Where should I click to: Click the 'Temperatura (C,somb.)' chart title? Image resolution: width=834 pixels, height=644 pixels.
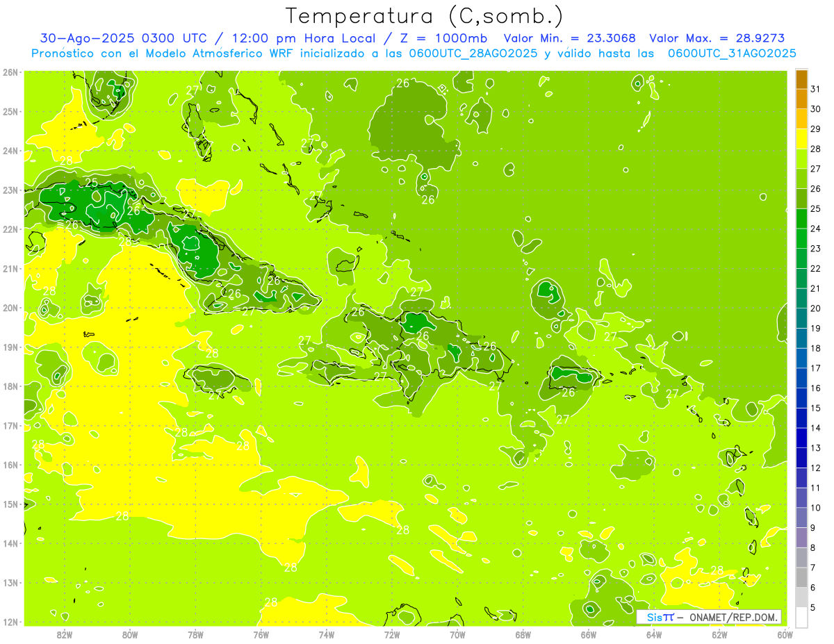tap(425, 16)
